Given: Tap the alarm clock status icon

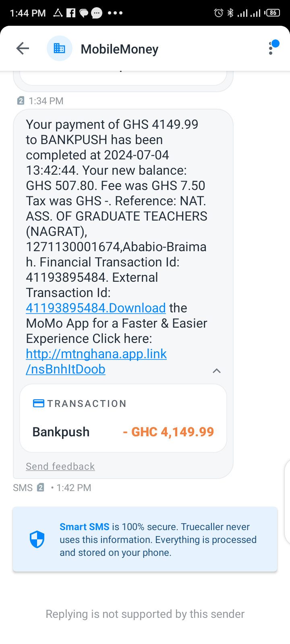Looking at the screenshot, I should [218, 13].
